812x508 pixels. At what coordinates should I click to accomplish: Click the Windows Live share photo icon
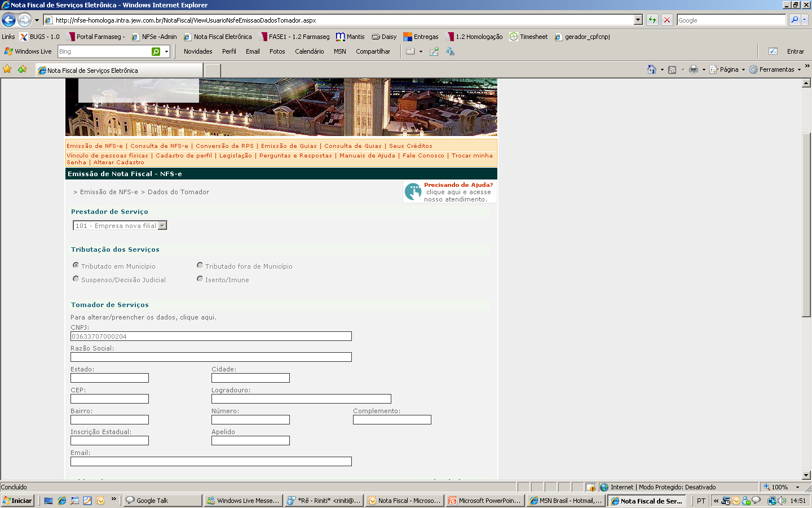point(434,51)
